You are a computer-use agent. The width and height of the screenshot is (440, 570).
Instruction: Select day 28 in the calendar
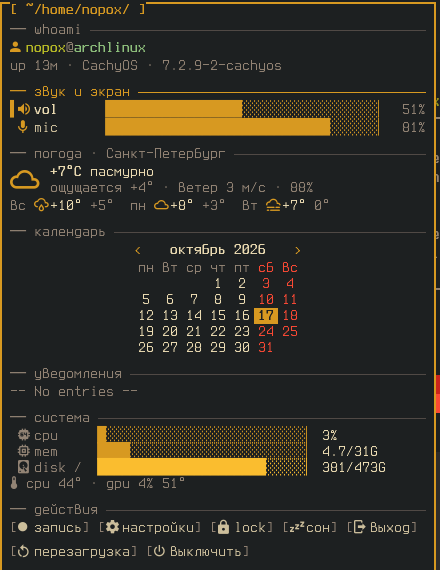(194, 347)
